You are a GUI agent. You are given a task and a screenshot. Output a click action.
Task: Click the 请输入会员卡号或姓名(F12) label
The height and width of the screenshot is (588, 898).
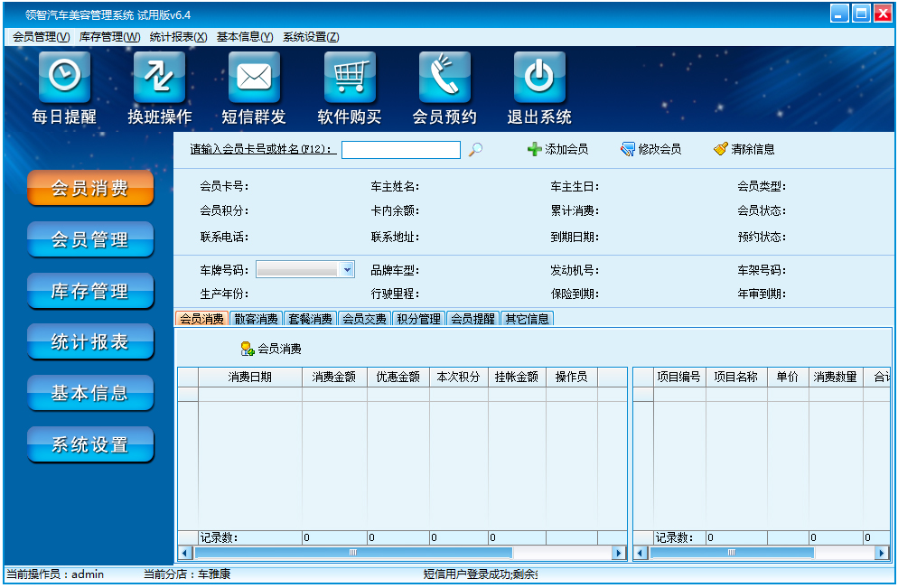263,149
